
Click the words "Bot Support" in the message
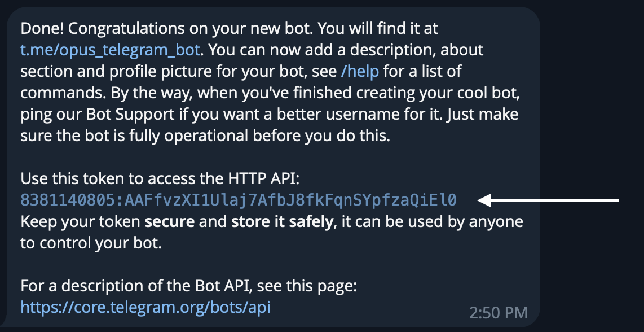[x=131, y=115]
